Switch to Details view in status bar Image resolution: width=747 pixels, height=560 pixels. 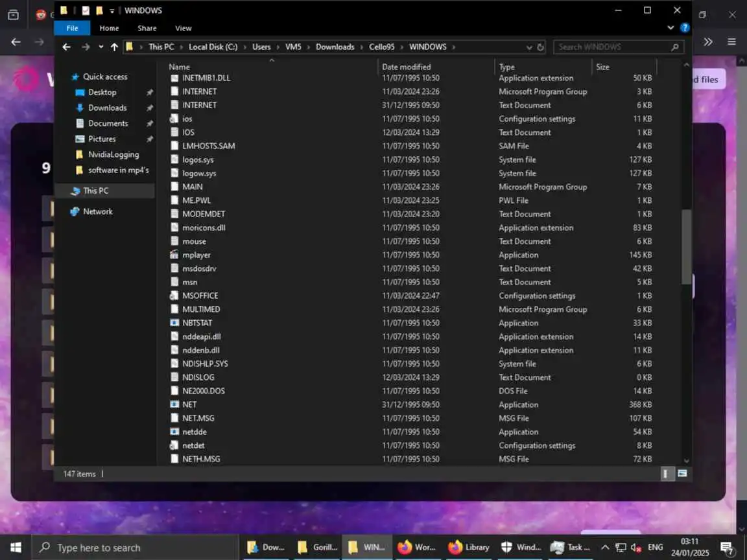[665, 474]
